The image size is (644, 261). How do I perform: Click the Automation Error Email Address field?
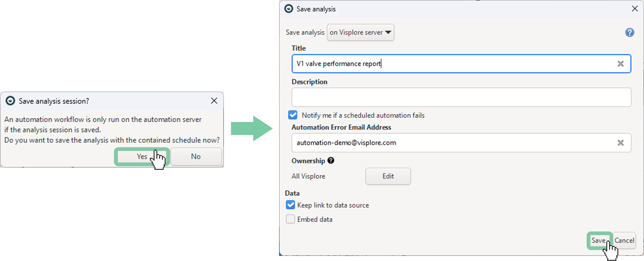(x=450, y=143)
